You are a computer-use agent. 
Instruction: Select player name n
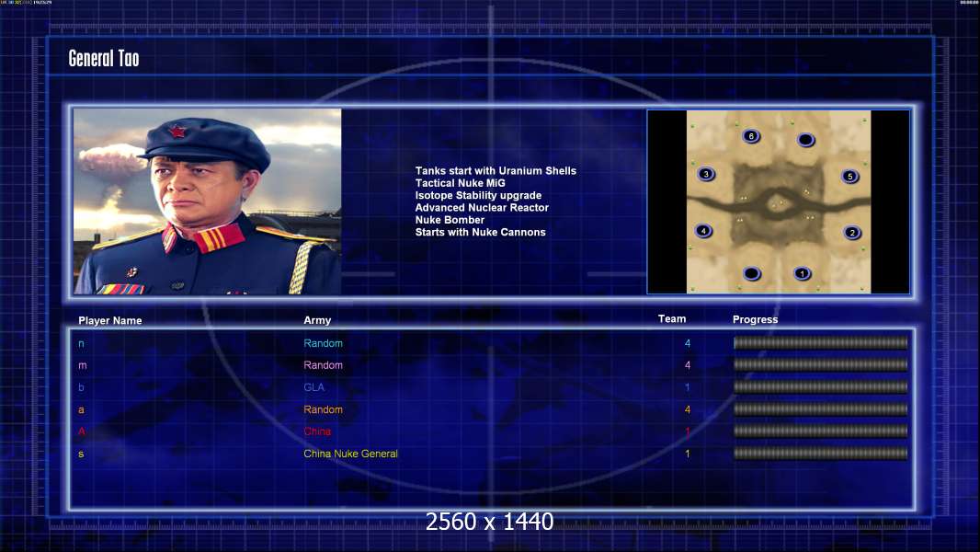click(81, 344)
